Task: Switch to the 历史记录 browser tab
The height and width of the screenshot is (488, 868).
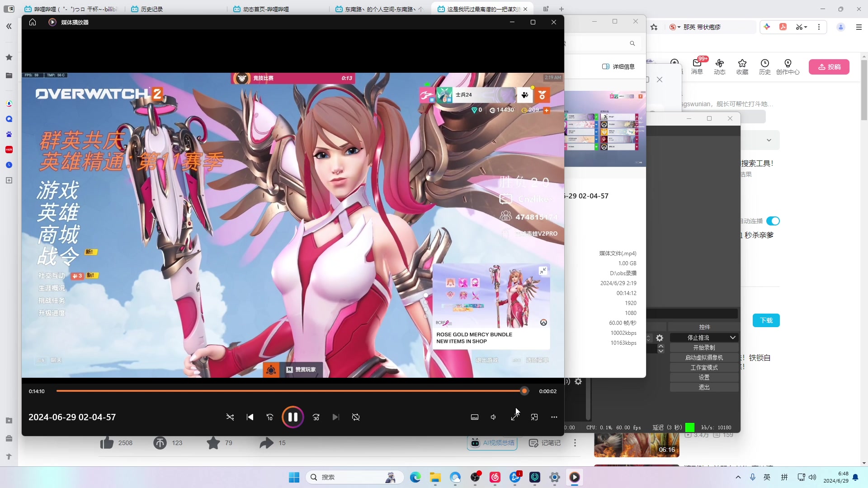Action: [x=176, y=9]
